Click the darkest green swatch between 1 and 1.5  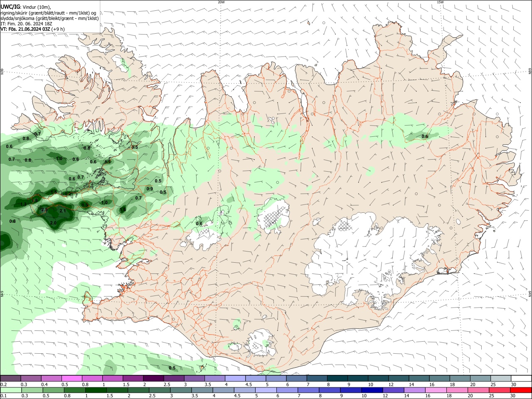click(x=96, y=390)
